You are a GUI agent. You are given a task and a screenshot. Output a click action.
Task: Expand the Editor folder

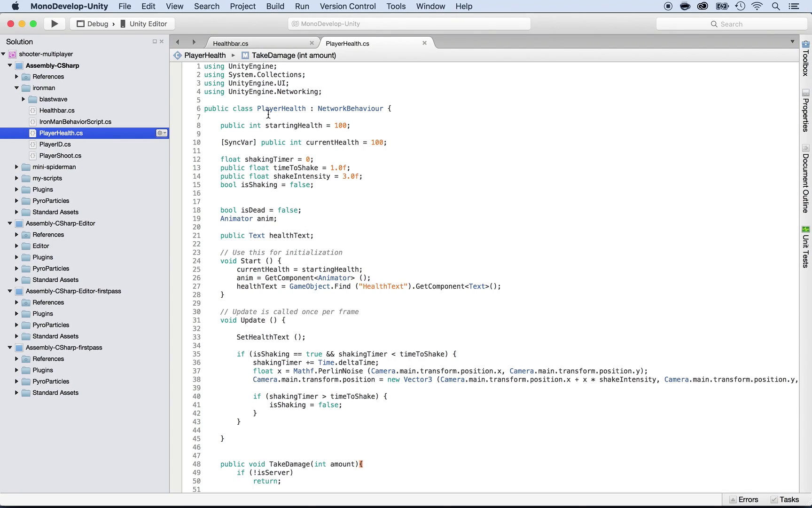point(16,246)
